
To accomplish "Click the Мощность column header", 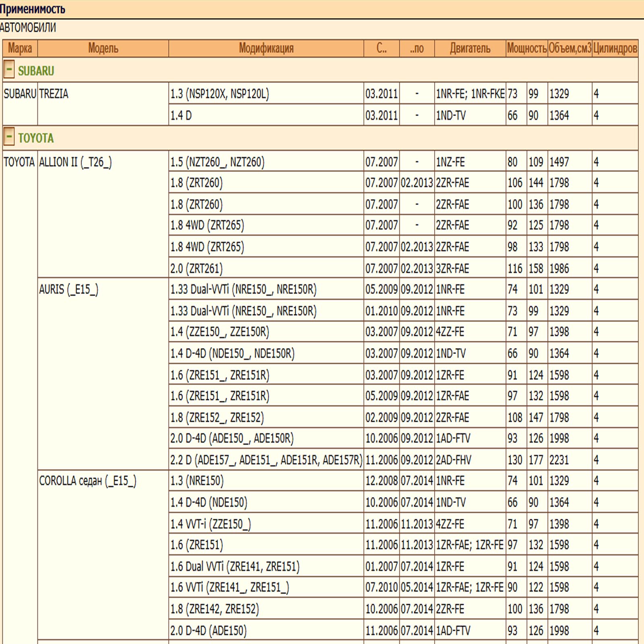I will click(526, 48).
